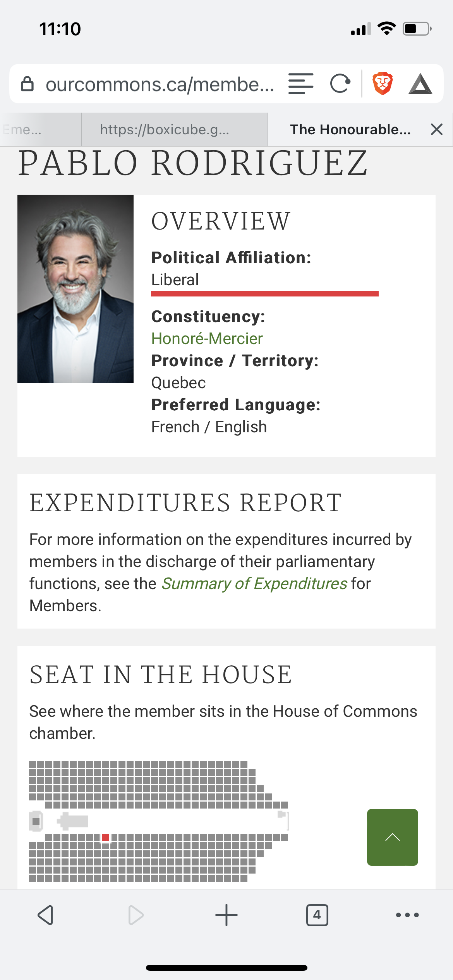
Task: Reload the page with refresh icon
Action: click(x=340, y=84)
